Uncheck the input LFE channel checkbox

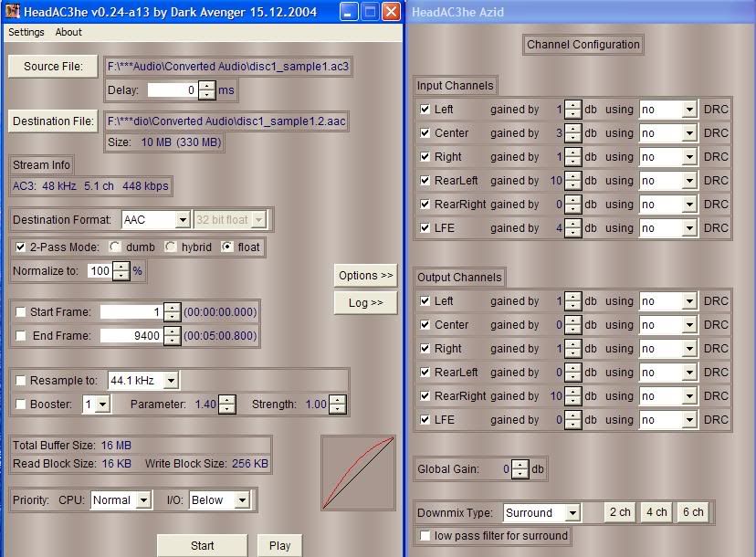pyautogui.click(x=425, y=227)
